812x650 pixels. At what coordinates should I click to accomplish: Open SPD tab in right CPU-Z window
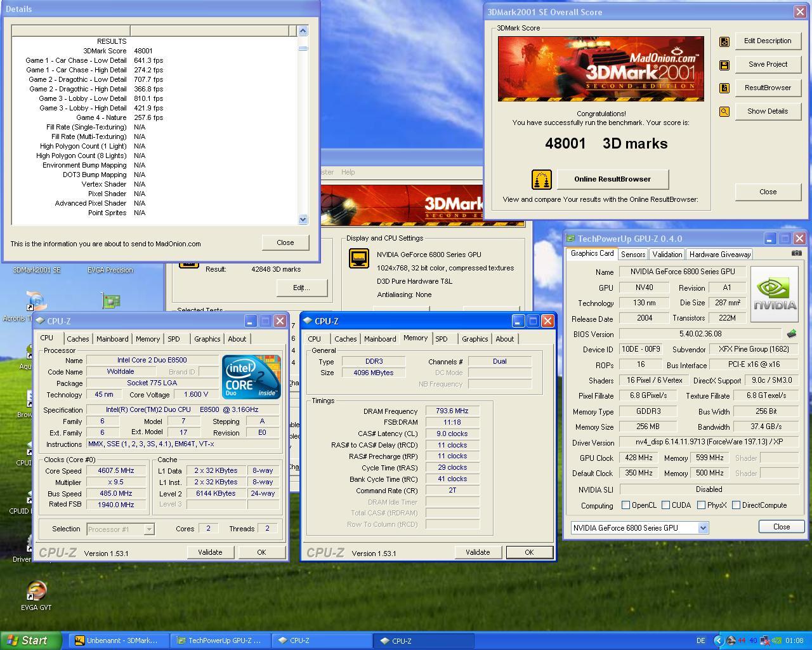(442, 339)
